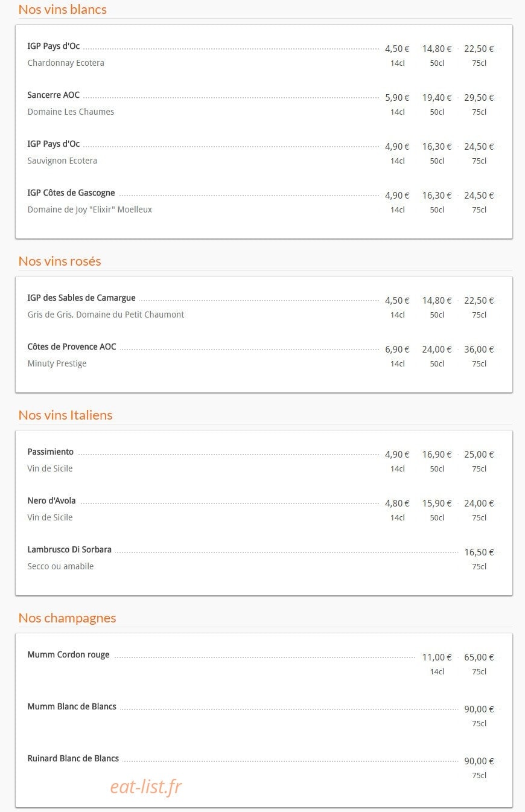Click the IGP Côtes de Gascogne entry
This screenshot has height=812, width=525.
click(x=71, y=193)
